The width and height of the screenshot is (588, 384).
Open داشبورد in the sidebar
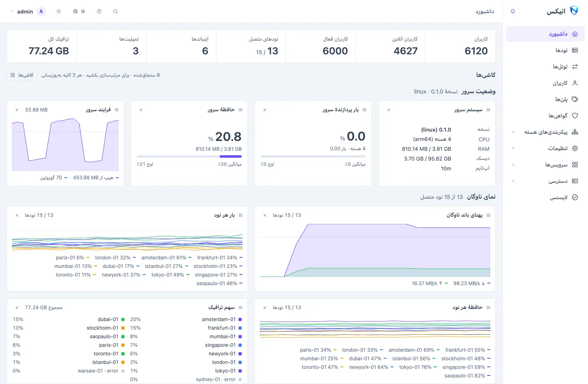tap(545, 34)
